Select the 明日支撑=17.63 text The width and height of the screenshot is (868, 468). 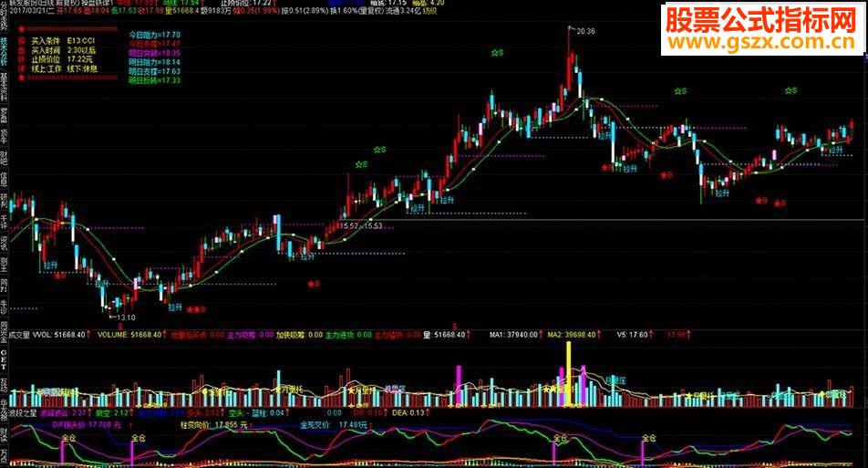(154, 71)
